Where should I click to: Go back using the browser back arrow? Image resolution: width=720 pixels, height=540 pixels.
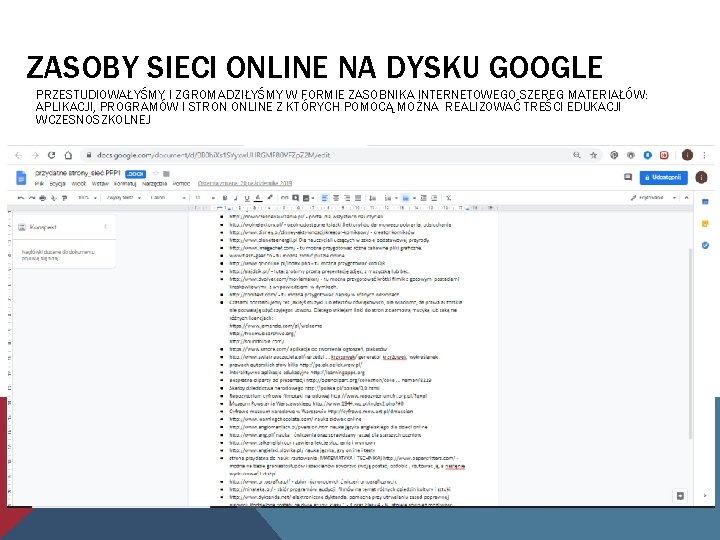18,155
